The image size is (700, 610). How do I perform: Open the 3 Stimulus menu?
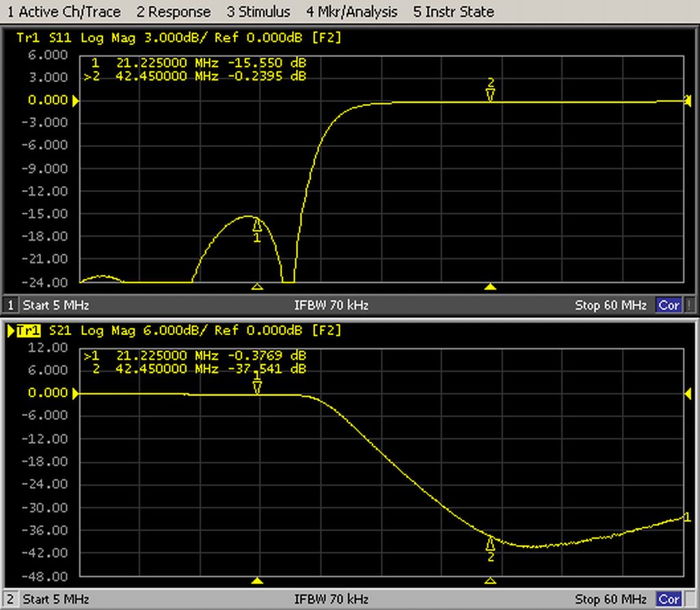(258, 12)
